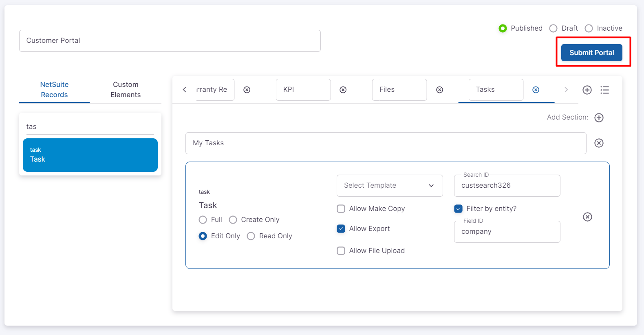Close the Tasks tab with its X icon
The width and height of the screenshot is (644, 335).
[536, 90]
